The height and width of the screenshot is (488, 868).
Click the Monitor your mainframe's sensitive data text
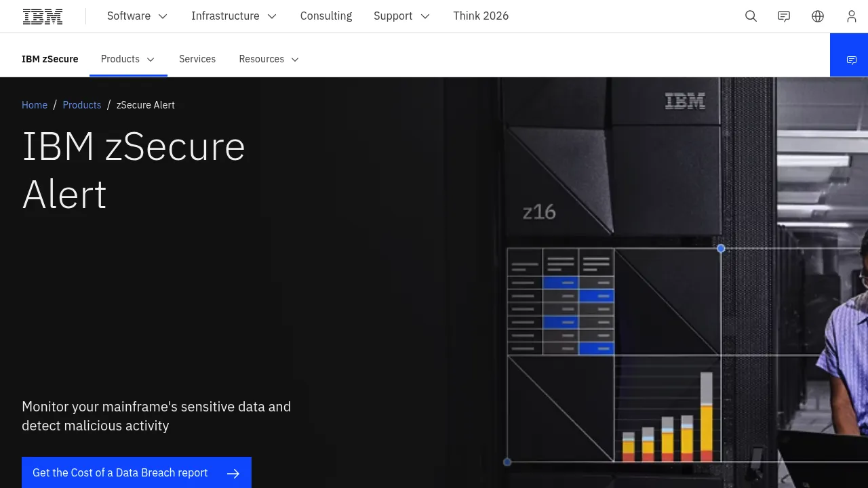157,416
